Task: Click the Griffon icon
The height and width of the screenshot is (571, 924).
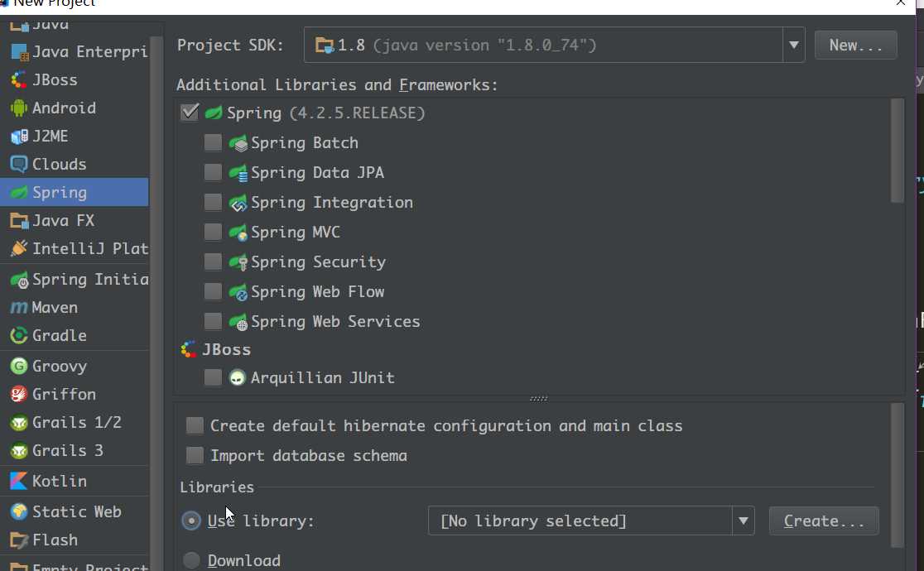Action: [19, 394]
